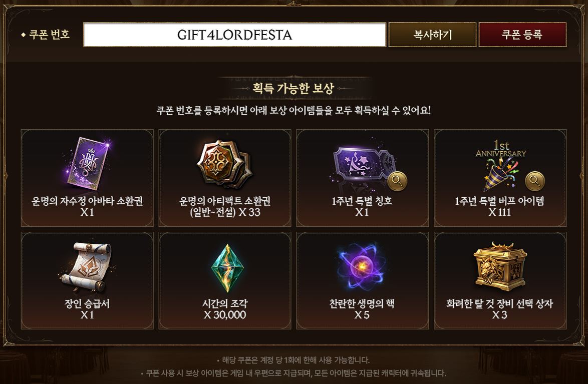Image resolution: width=588 pixels, height=384 pixels.
Task: Select the 운명의 자수정 아바타 소환권 reward card
Action: coord(87,178)
